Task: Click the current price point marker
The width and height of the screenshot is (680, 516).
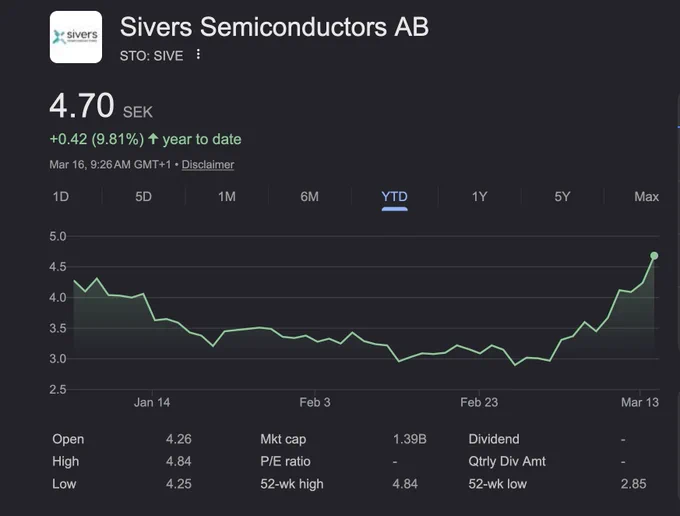Action: click(654, 256)
